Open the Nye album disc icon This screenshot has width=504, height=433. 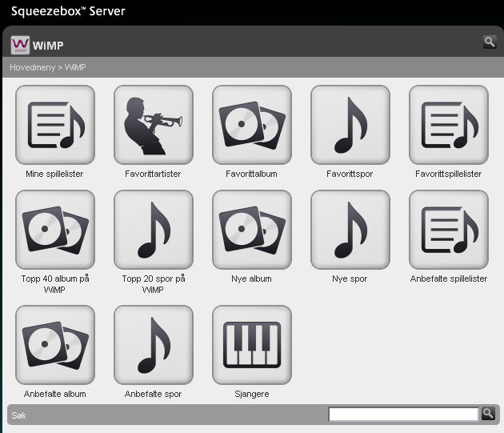click(252, 230)
